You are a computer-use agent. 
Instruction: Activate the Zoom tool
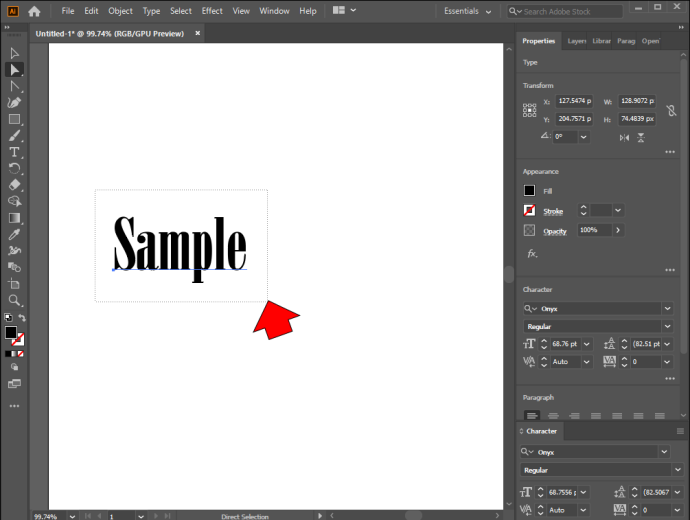tap(14, 300)
